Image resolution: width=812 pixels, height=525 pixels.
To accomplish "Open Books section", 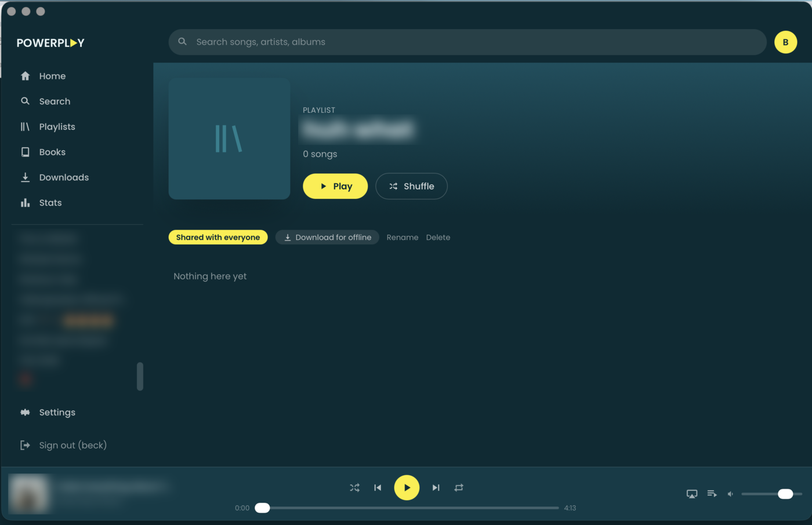I will coord(43,152).
